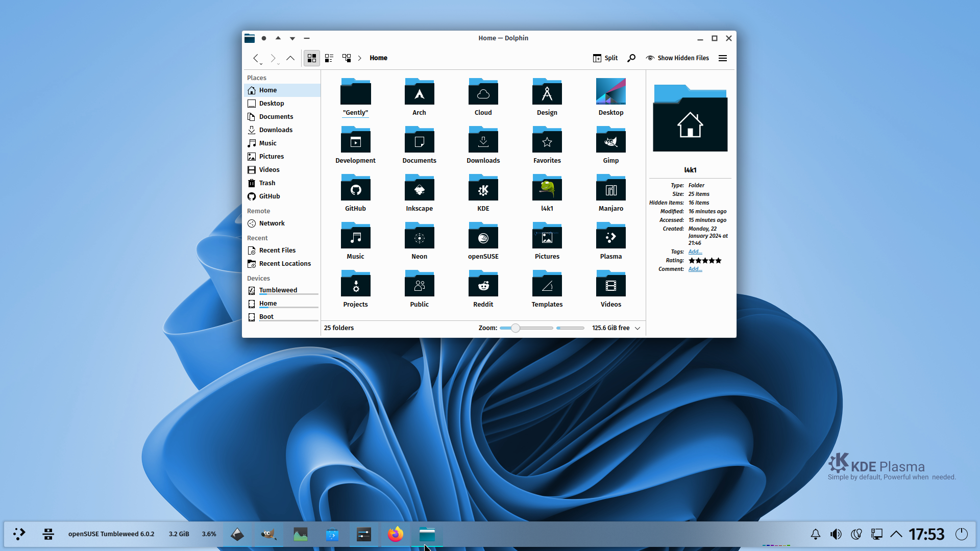Open notifications bell in system tray
This screenshot has width=980, height=551.
coord(816,534)
